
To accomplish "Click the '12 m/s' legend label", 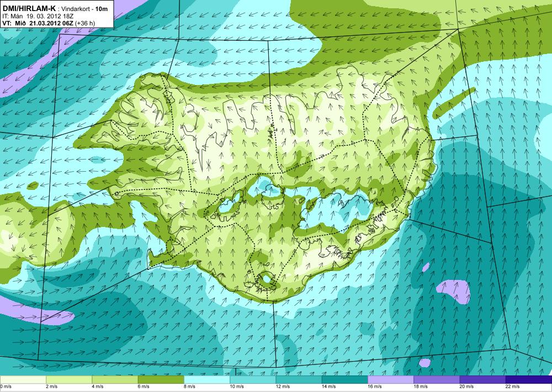I will tap(283, 386).
